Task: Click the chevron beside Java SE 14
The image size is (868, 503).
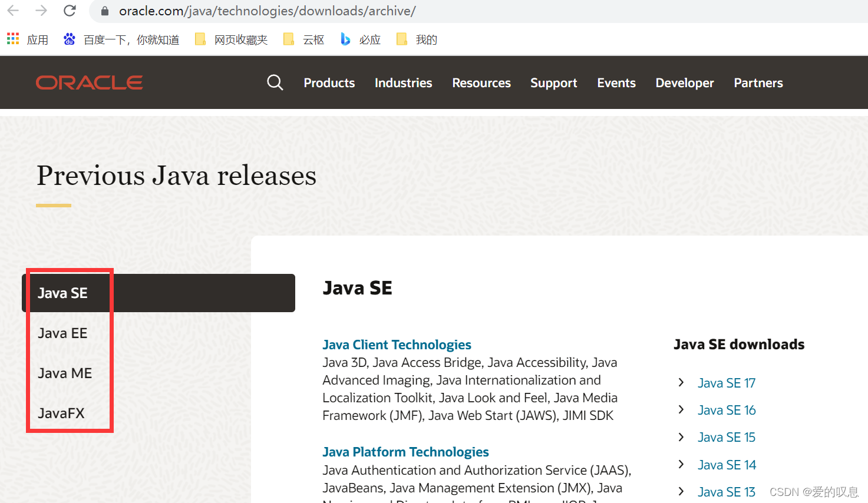Action: click(x=681, y=464)
